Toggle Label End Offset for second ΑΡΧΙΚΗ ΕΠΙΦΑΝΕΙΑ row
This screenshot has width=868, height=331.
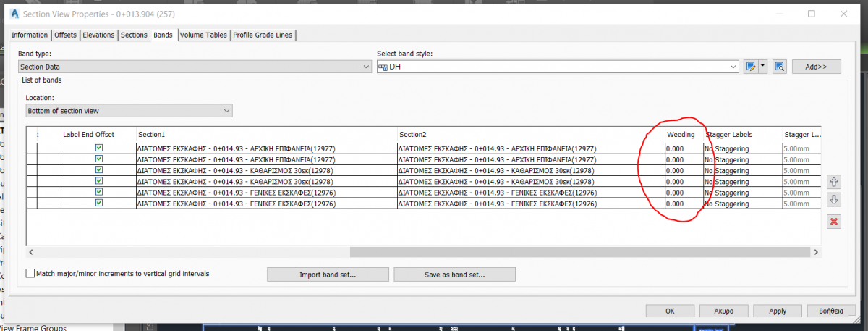pos(99,159)
